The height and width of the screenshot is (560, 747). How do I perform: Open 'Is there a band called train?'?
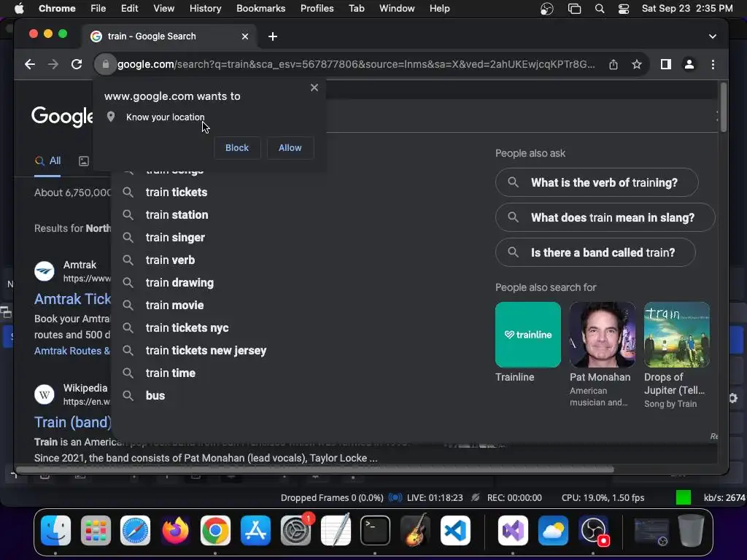pyautogui.click(x=595, y=252)
